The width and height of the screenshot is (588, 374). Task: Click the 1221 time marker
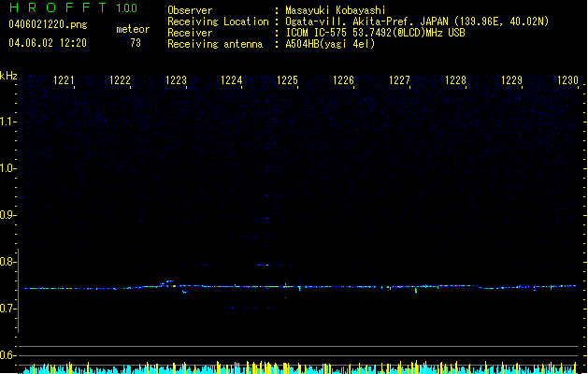[x=64, y=80]
